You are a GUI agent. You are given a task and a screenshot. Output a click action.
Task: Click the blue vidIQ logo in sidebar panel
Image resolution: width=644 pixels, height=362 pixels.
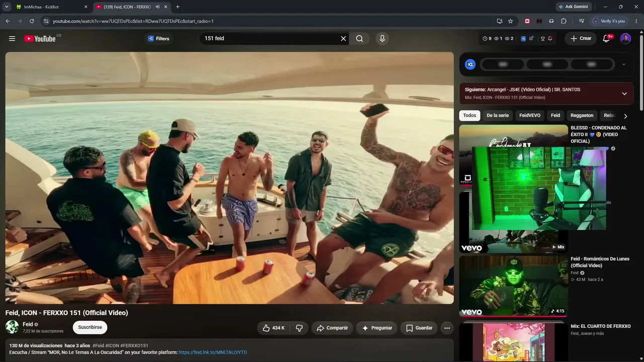[470, 64]
